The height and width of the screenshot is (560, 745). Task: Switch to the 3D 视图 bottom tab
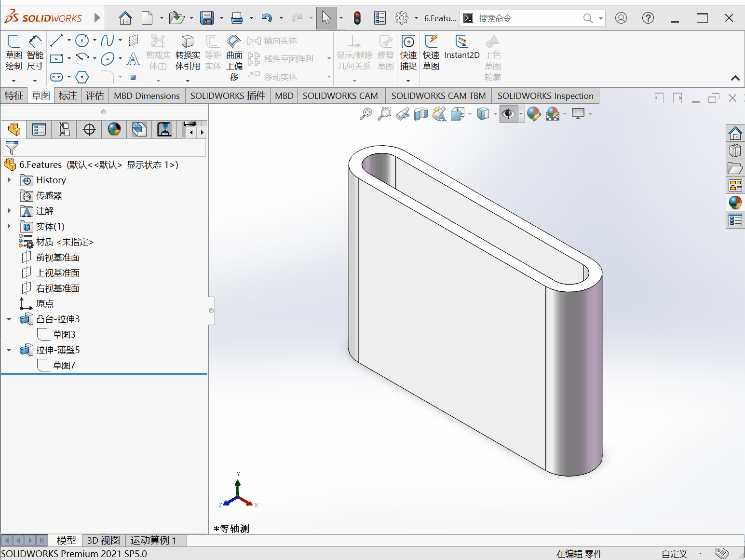(103, 540)
